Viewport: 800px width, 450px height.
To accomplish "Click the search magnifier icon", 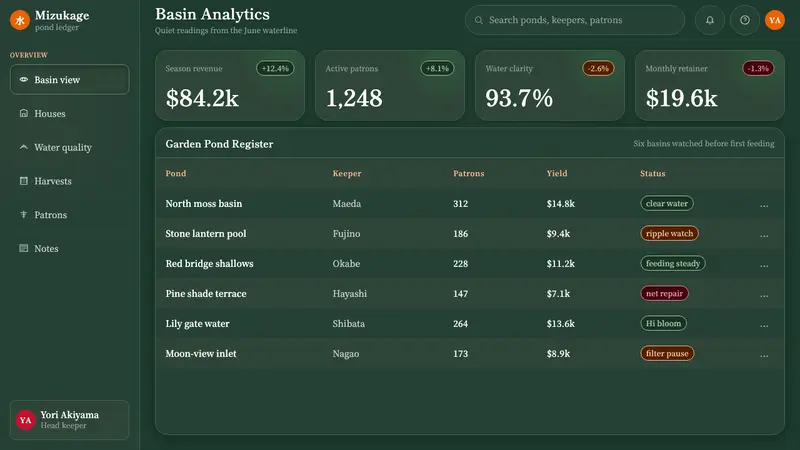I will coord(479,20).
